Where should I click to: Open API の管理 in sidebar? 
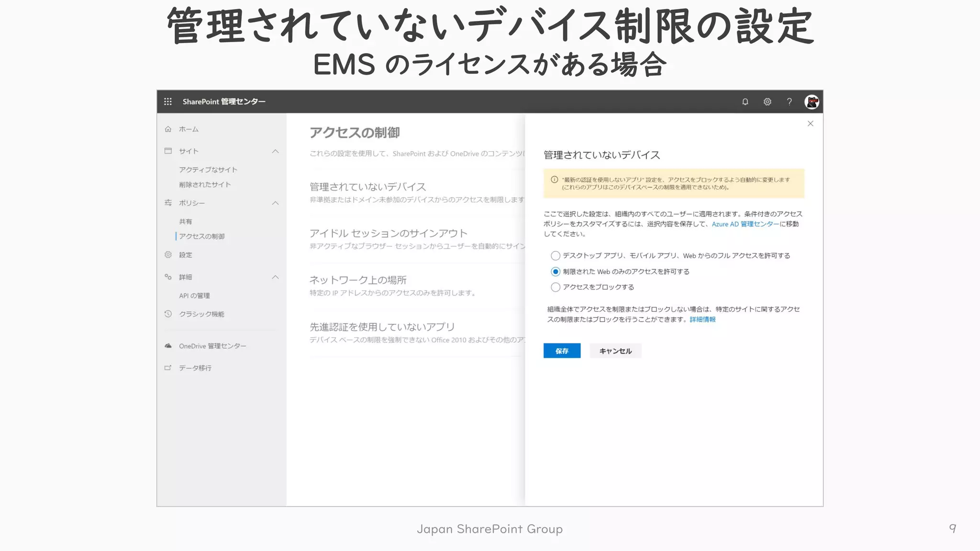click(194, 296)
